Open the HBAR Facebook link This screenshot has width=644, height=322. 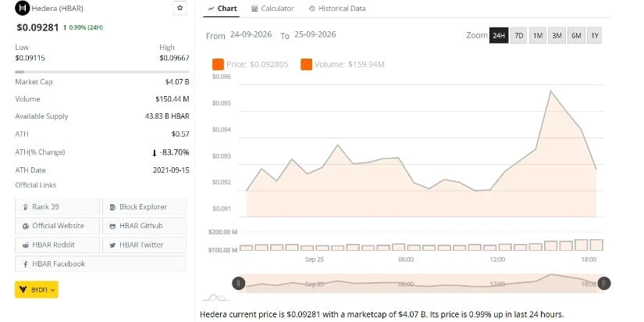pos(101,263)
